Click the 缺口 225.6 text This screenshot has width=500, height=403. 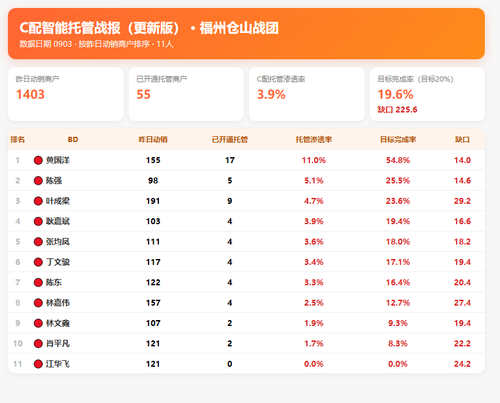point(397,110)
